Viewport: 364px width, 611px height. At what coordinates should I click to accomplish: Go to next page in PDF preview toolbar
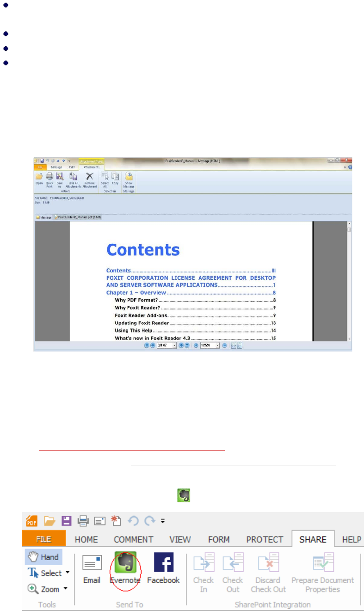[x=181, y=346]
